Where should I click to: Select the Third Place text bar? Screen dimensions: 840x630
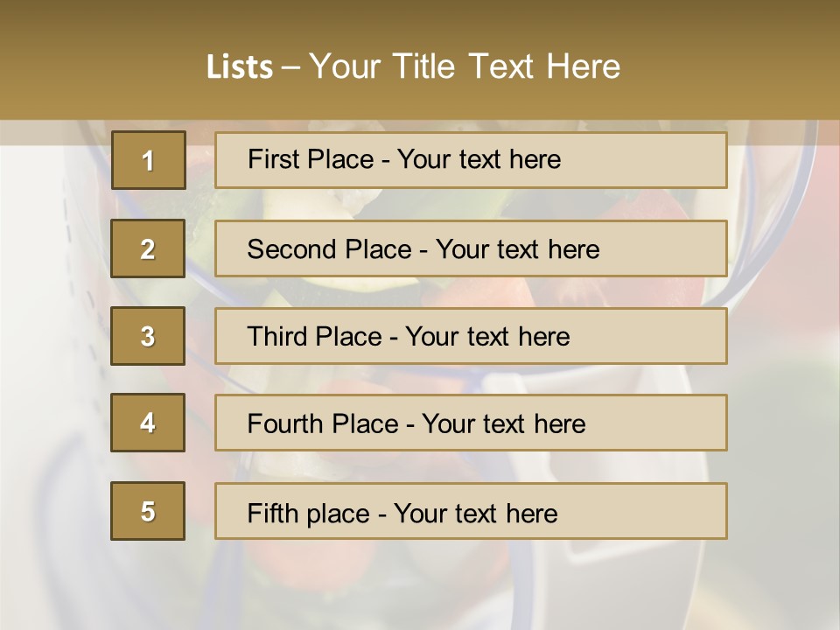471,336
